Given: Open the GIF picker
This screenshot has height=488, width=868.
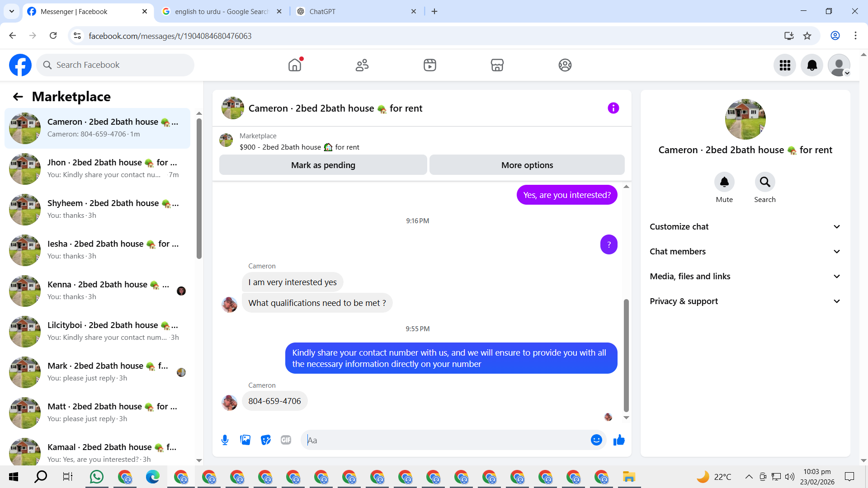Looking at the screenshot, I should coord(286,440).
